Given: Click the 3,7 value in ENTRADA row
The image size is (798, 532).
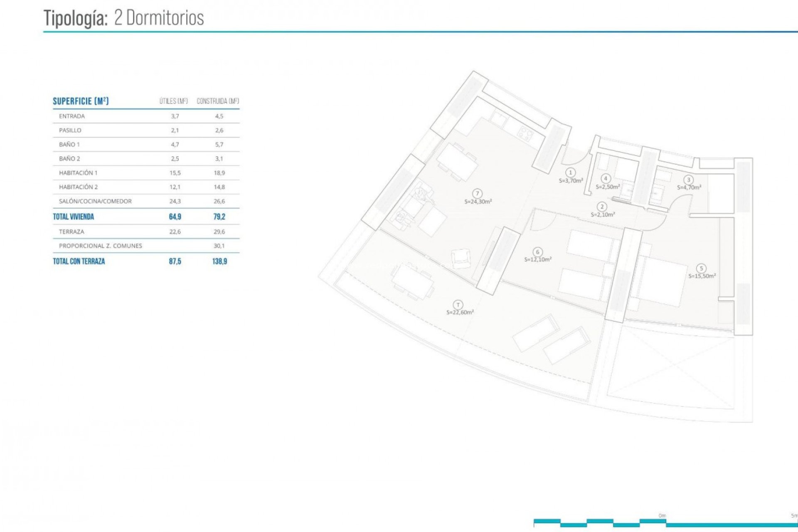Looking at the screenshot, I should (175, 116).
